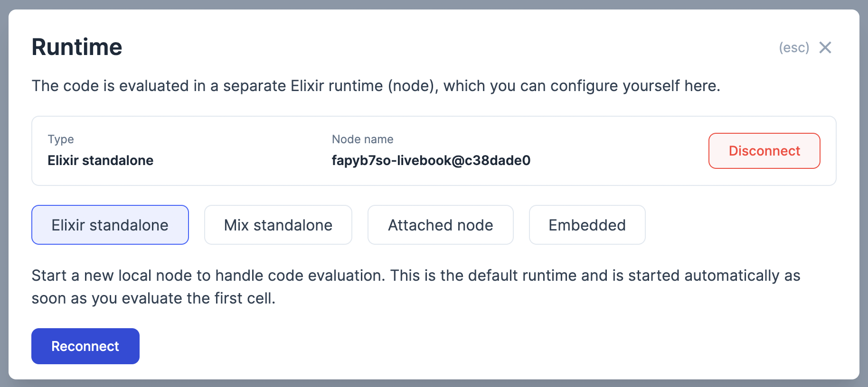Open the Attached node configuration
Viewport: 868px width, 387px height.
click(440, 225)
